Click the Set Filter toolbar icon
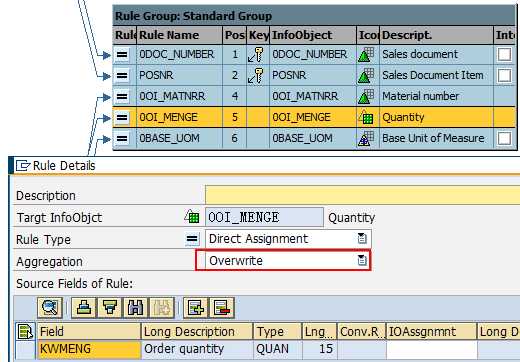This screenshot has width=520, height=362. tap(110, 307)
